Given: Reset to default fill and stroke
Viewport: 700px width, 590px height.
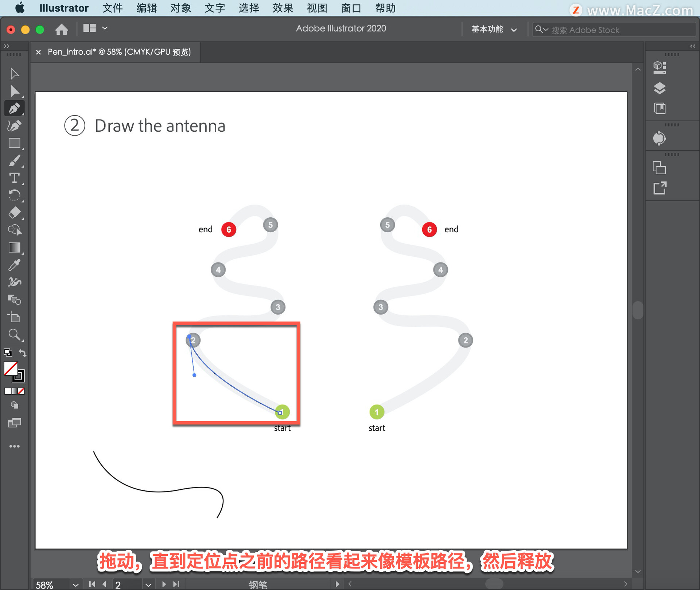Looking at the screenshot, I should tap(8, 353).
